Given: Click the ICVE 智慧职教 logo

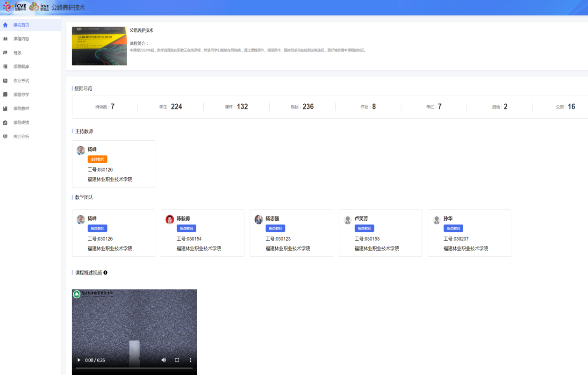Looking at the screenshot, I should 15,7.
